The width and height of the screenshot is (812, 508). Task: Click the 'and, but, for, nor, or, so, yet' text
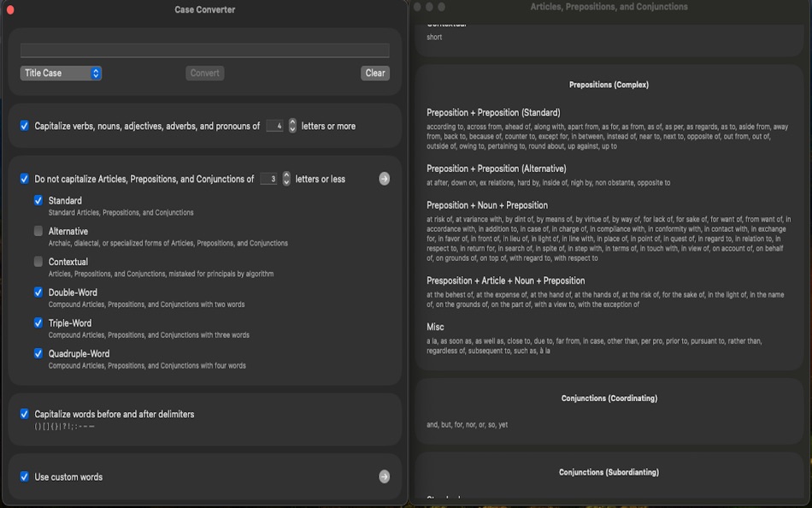point(467,424)
